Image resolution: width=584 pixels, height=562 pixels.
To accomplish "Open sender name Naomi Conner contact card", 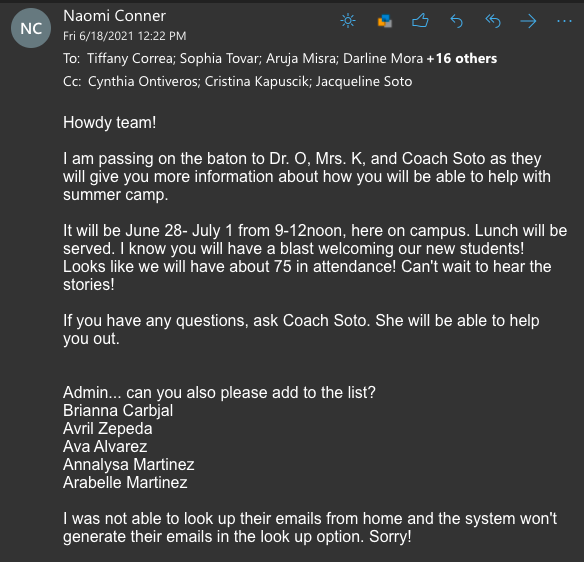I will point(114,16).
